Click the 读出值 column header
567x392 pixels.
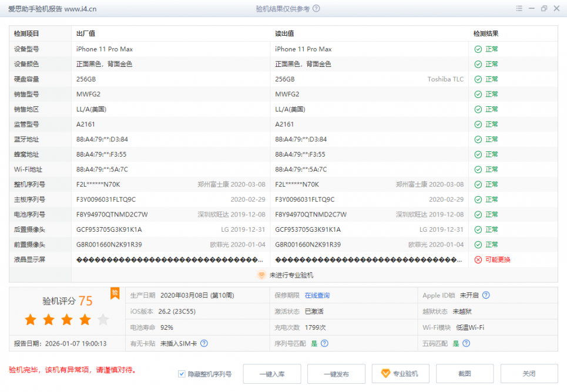pos(284,34)
